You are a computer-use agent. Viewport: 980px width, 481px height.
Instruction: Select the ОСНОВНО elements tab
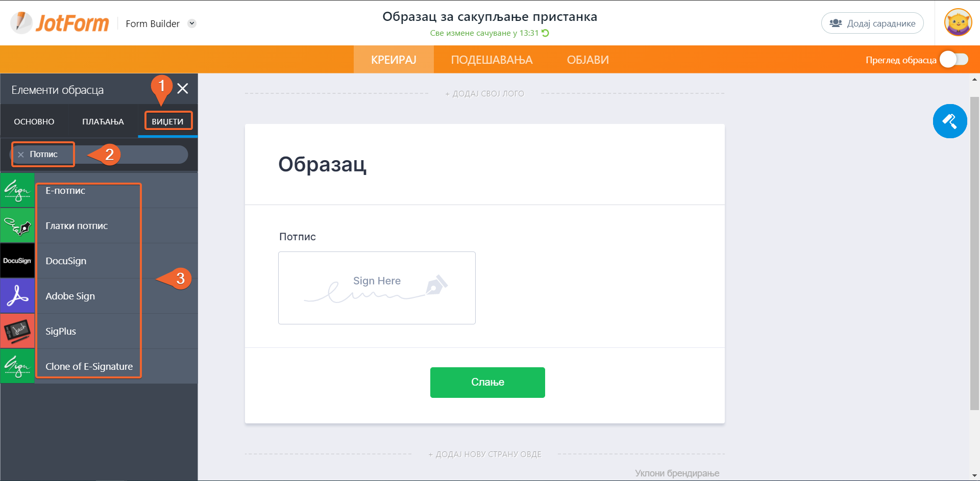tap(34, 121)
